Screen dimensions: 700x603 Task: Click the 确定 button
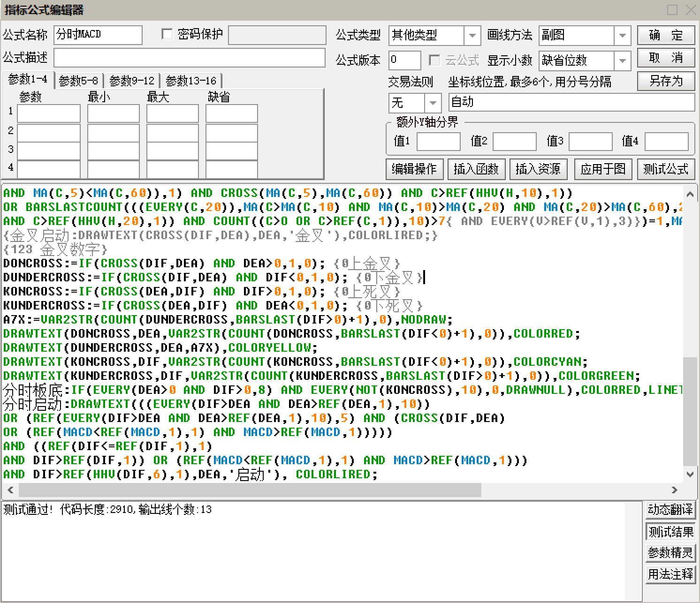[666, 35]
